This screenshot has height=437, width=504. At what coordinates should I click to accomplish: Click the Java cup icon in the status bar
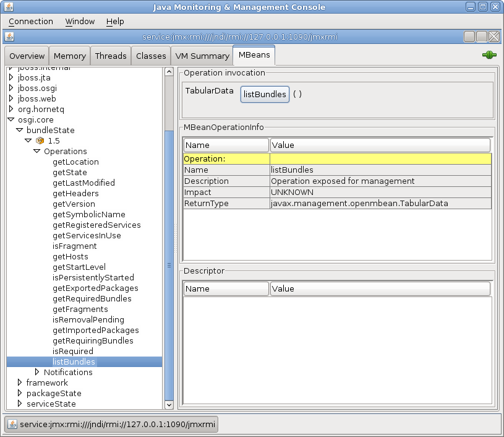coord(11,424)
